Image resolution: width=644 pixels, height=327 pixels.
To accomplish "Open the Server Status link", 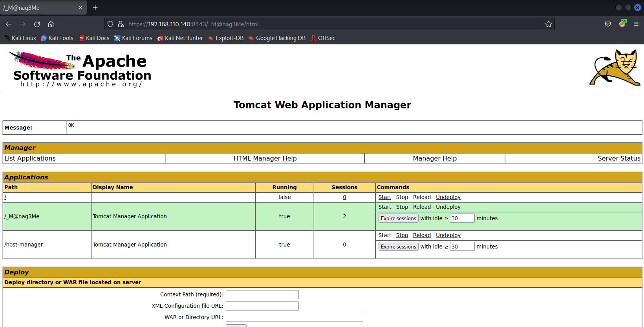I will tap(619, 158).
